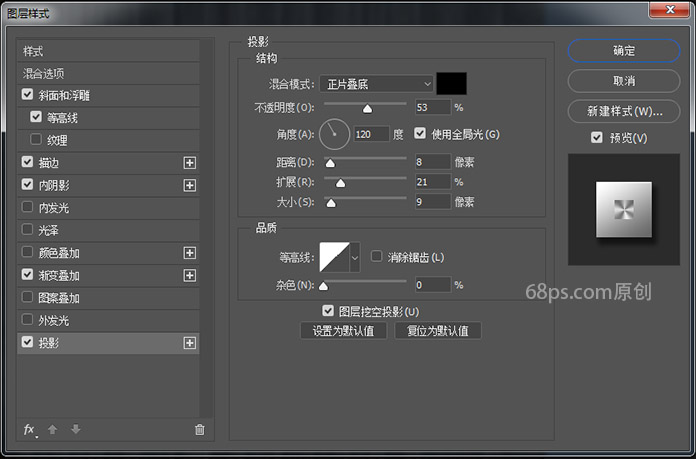The image size is (696, 459).
Task: Confirm with the 确定 button
Action: pyautogui.click(x=624, y=51)
